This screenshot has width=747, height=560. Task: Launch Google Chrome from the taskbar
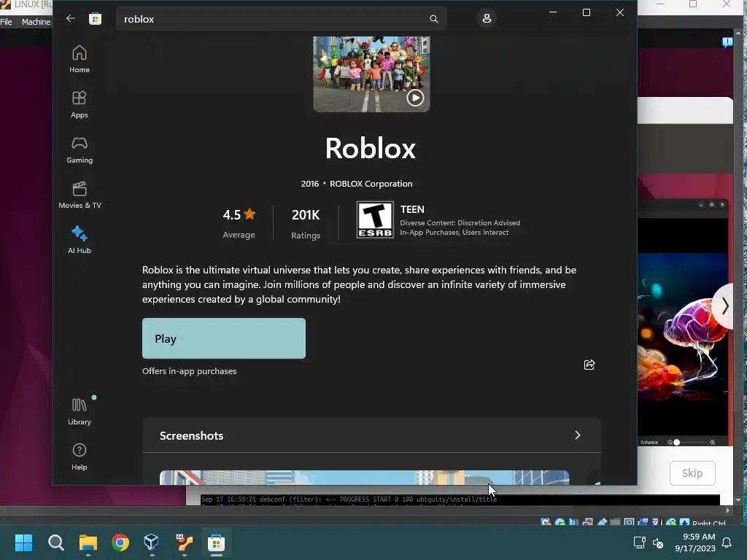pos(120,542)
